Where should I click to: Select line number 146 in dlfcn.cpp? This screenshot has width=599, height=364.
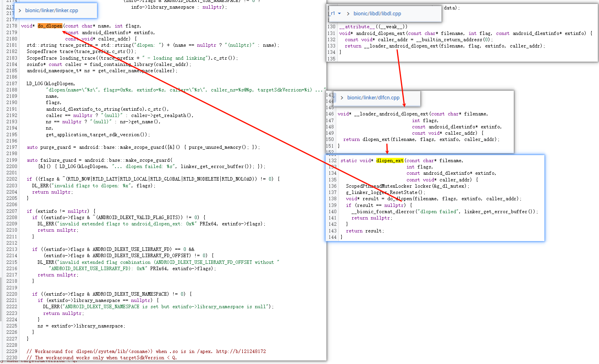click(330, 114)
